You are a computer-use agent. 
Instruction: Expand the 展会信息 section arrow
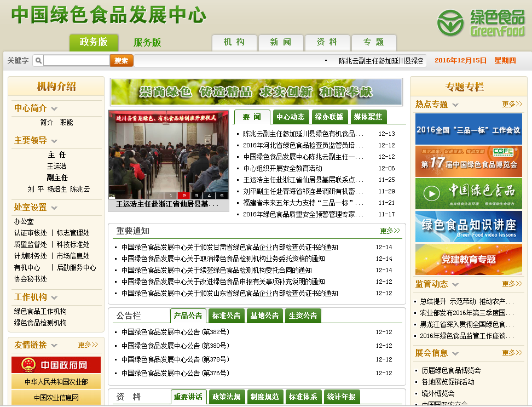(455, 354)
